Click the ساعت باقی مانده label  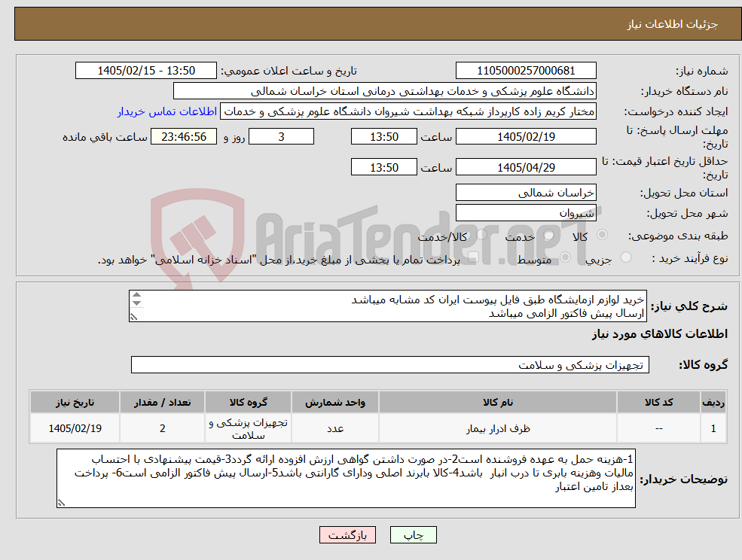coord(105,137)
